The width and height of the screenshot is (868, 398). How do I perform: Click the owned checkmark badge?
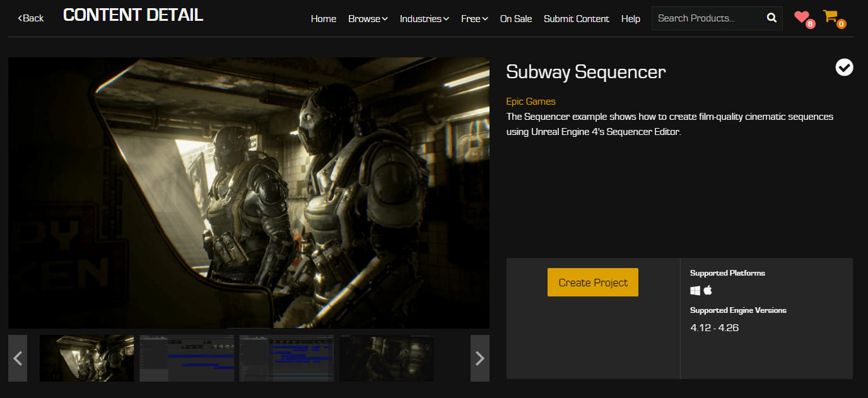[x=844, y=67]
